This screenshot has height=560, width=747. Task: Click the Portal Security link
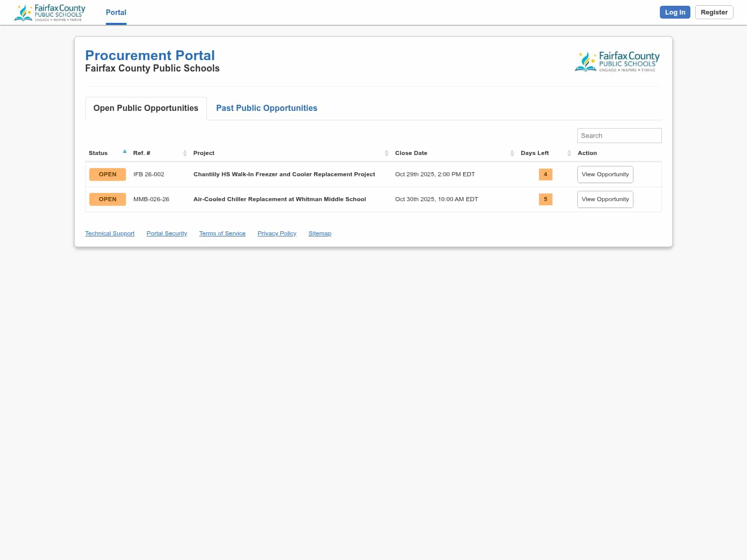(167, 233)
